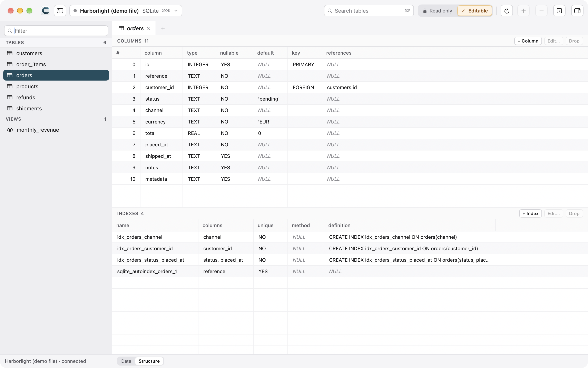Image resolution: width=588 pixels, height=368 pixels.
Task: Close the orders tab
Action: pos(148,28)
